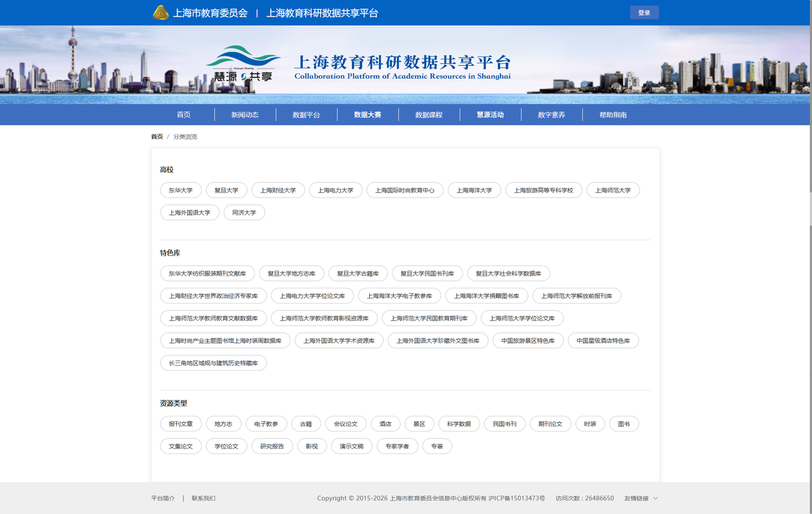
Task: Select the 上海财经大学 tag
Action: click(x=278, y=190)
